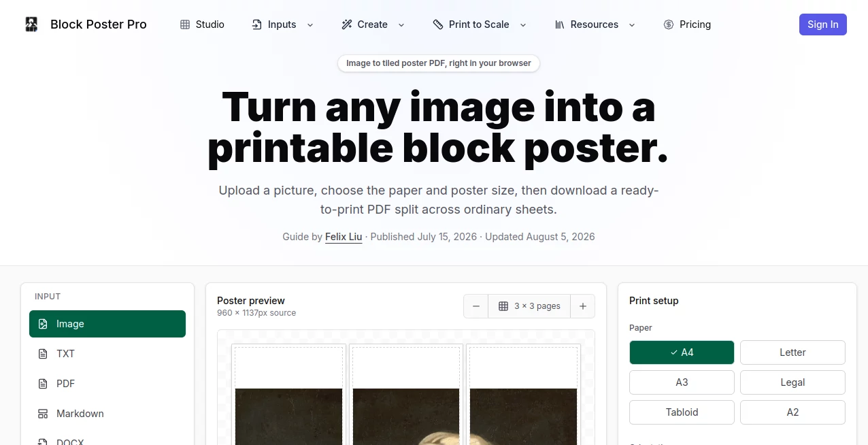The width and height of the screenshot is (868, 445).
Task: Choose DOCX input type in sidebar
Action: [x=107, y=439]
